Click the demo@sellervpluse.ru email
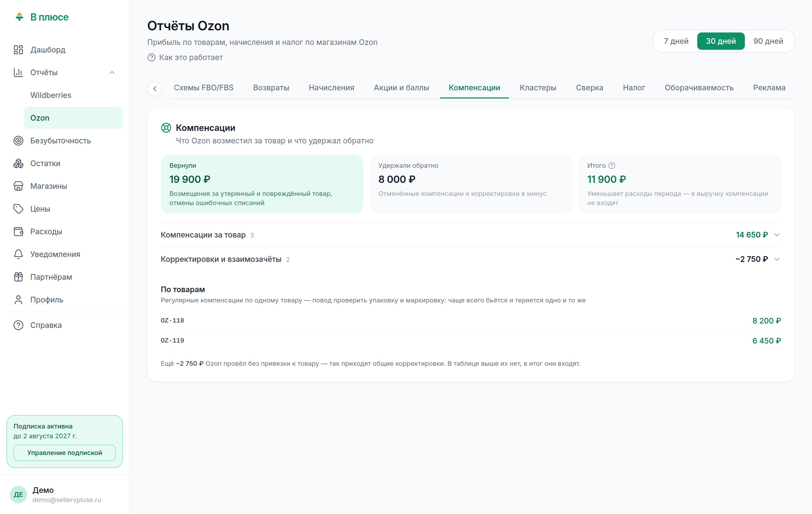The height and width of the screenshot is (514, 812). [x=67, y=500]
